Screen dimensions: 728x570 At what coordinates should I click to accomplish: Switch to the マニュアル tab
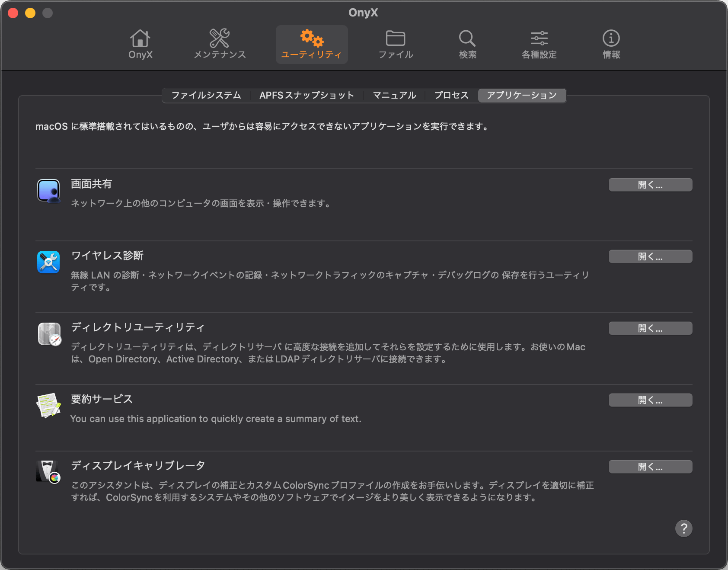394,95
